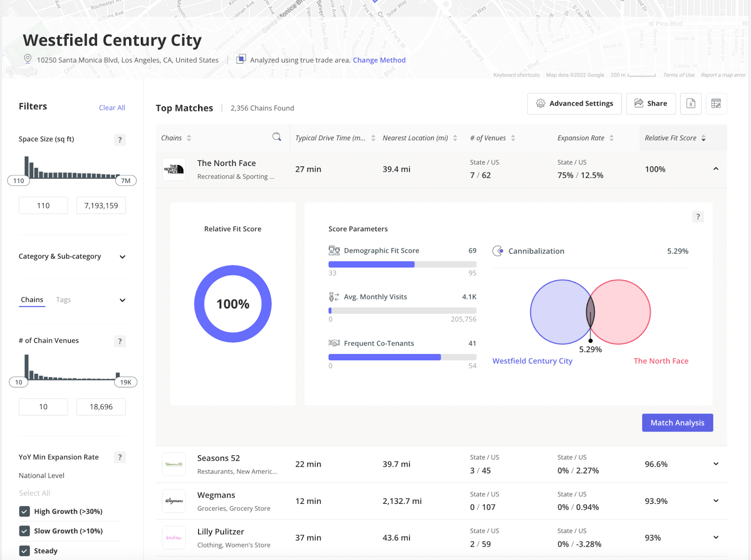Click the Frequent Co-Tenants handshake icon

[334, 343]
